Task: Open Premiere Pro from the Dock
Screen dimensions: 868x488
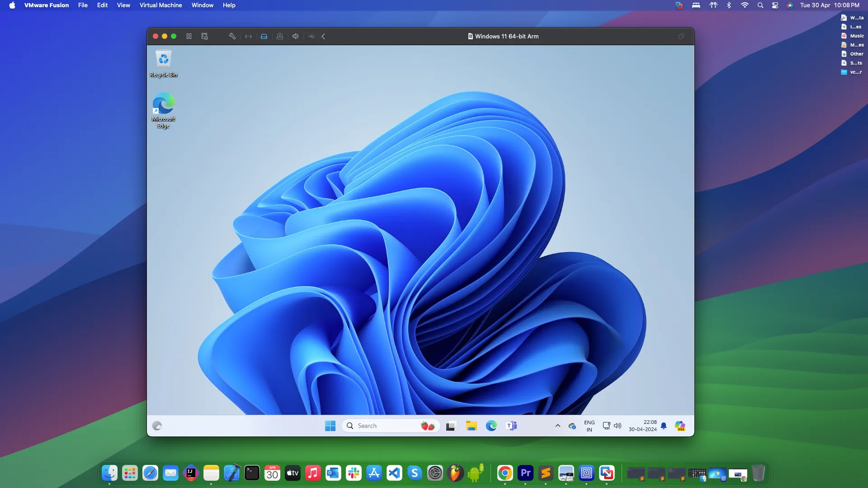Action: [x=525, y=473]
